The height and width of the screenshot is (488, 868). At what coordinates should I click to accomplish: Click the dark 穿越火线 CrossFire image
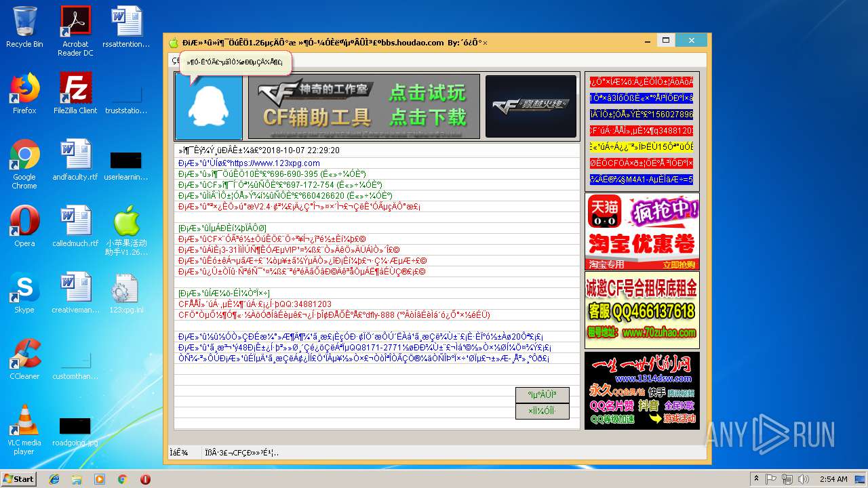(530, 106)
